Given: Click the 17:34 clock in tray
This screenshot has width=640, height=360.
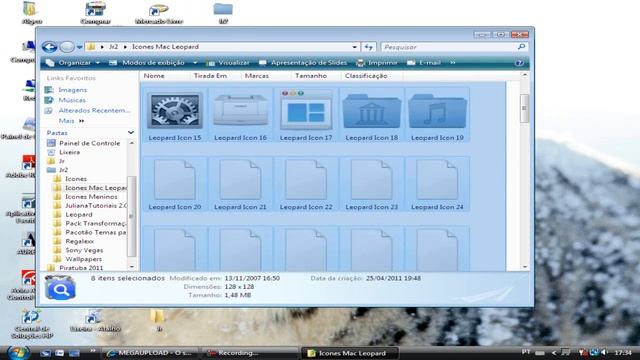Looking at the screenshot, I should click(623, 353).
